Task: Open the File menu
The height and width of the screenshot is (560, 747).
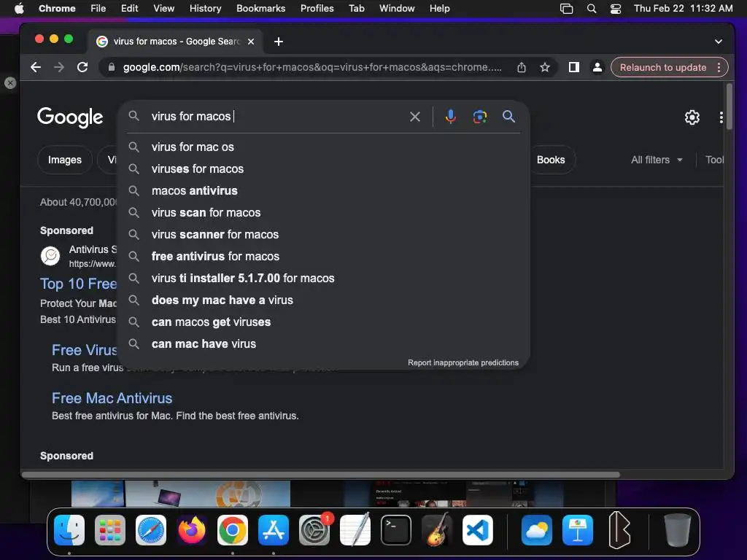Action: point(98,9)
